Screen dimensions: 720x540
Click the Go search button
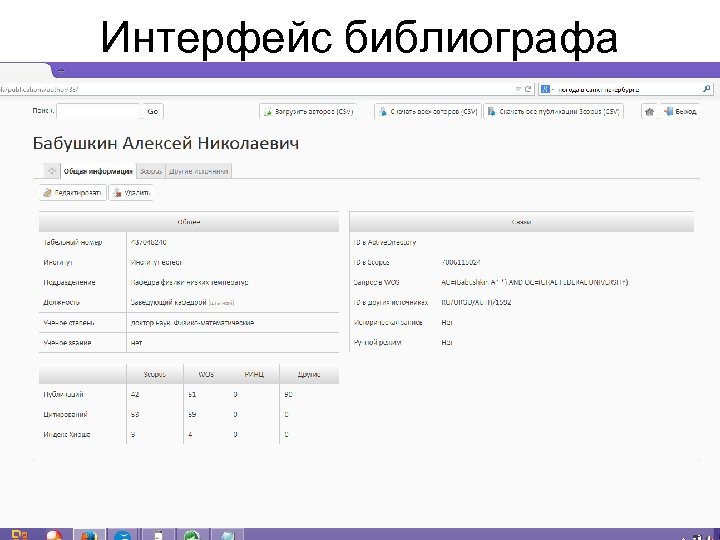(x=152, y=112)
